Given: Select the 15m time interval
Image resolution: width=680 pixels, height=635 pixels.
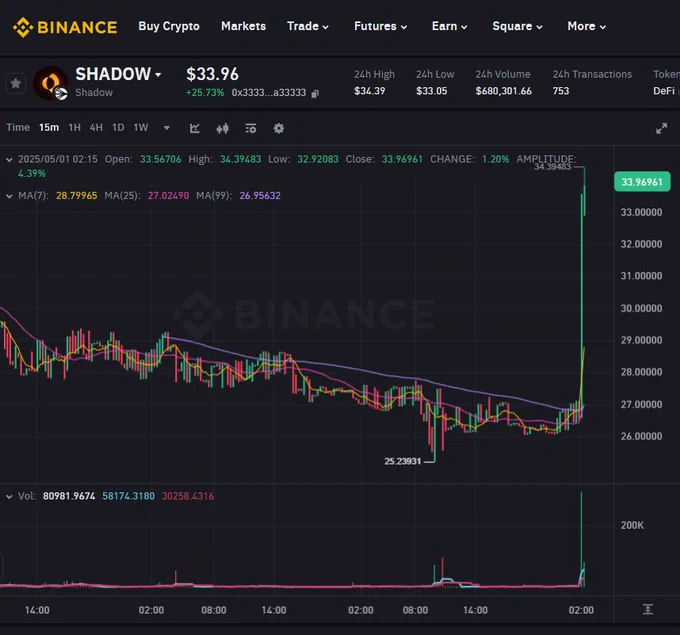Looking at the screenshot, I should (49, 128).
